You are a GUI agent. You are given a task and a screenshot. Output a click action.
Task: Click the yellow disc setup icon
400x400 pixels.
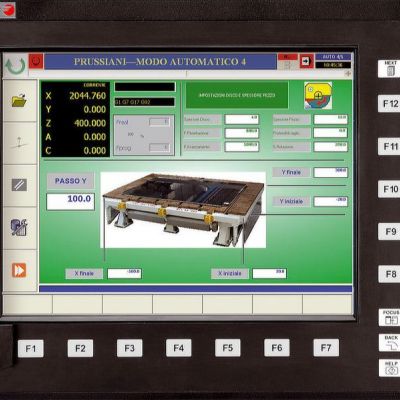(318, 96)
